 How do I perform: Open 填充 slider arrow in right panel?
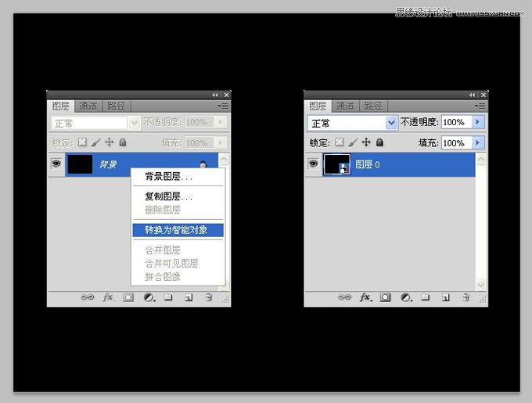478,142
